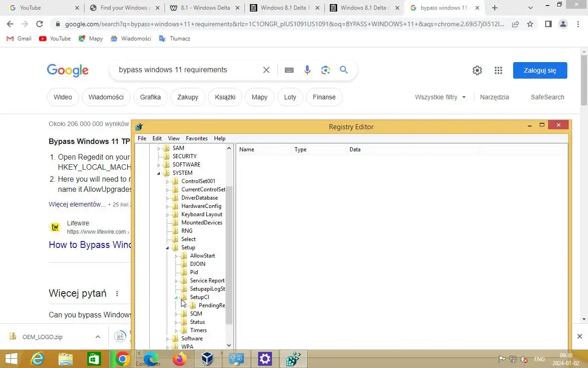Image resolution: width=588 pixels, height=368 pixels.
Task: Expand the AllowStart key
Action: (176, 256)
